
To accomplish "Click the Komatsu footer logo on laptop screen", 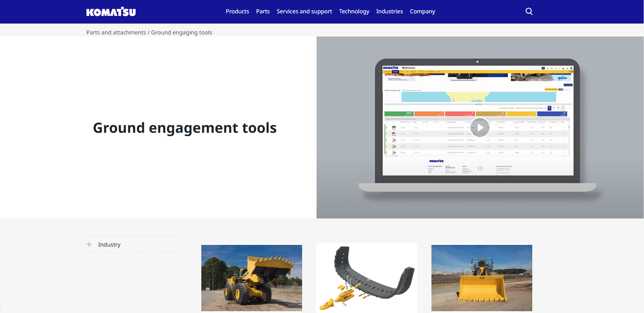I will click(436, 161).
